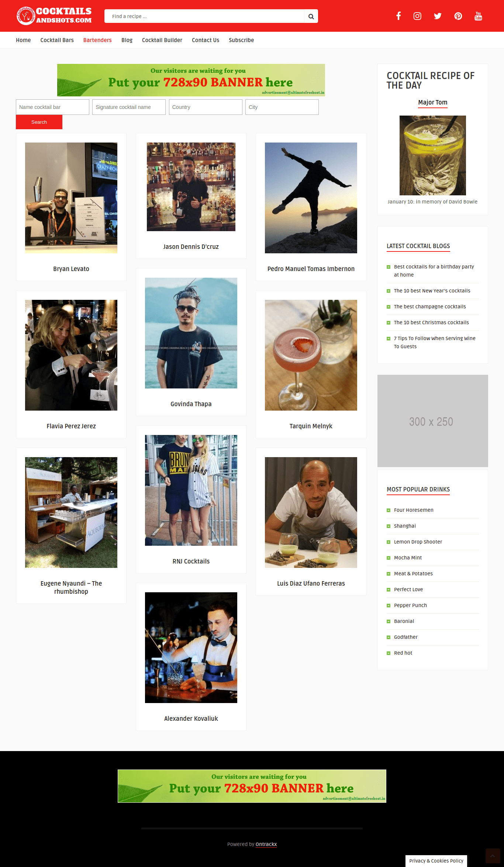Click the CocktailsAndShots.com logo
The image size is (504, 867).
54,16
